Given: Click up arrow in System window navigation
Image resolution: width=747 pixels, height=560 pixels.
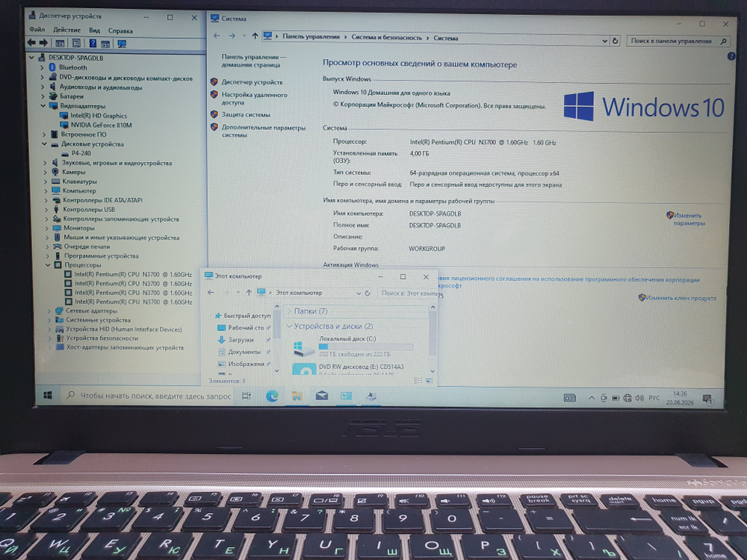Looking at the screenshot, I should click(255, 36).
